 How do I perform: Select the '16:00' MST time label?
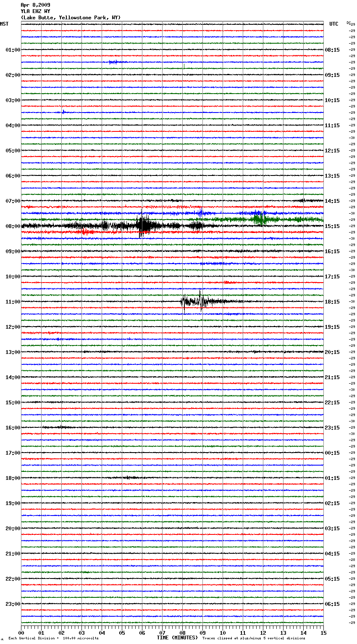point(13,428)
